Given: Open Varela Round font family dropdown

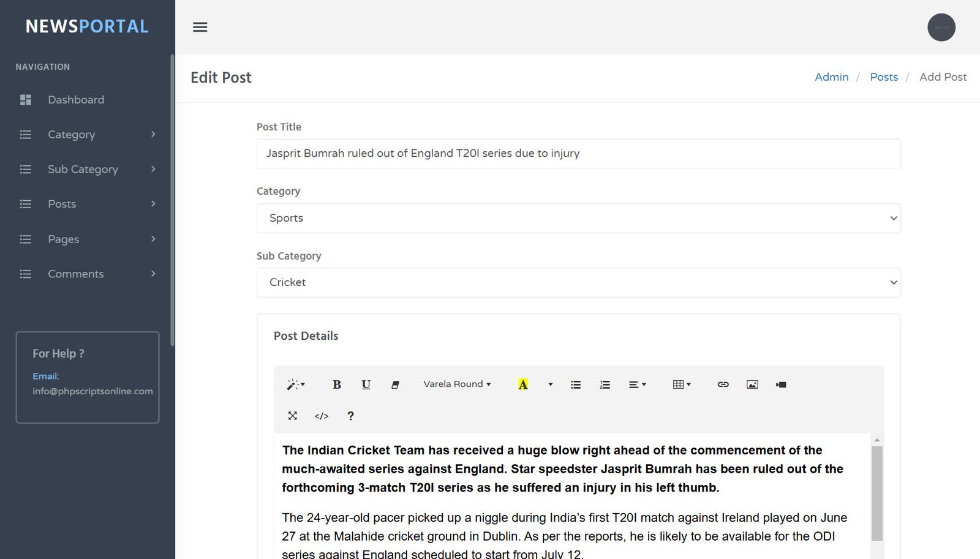Looking at the screenshot, I should (x=457, y=384).
